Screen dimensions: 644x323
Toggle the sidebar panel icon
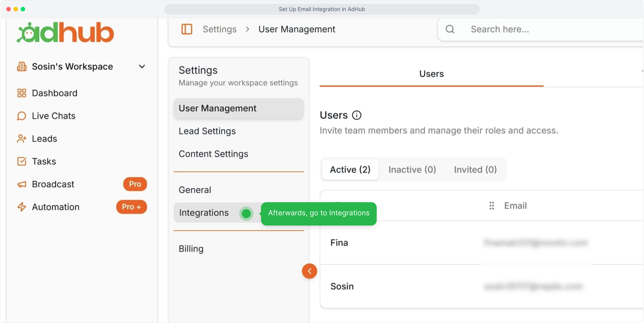click(187, 29)
